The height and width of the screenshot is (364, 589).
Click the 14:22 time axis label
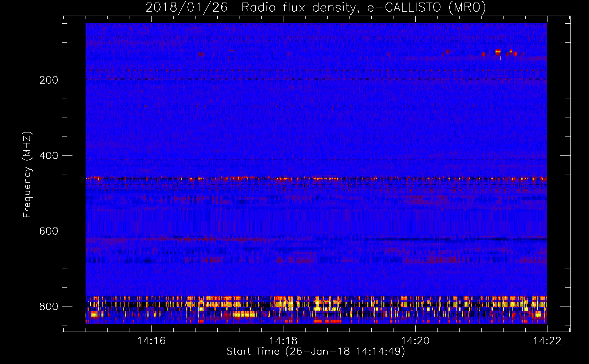click(548, 341)
